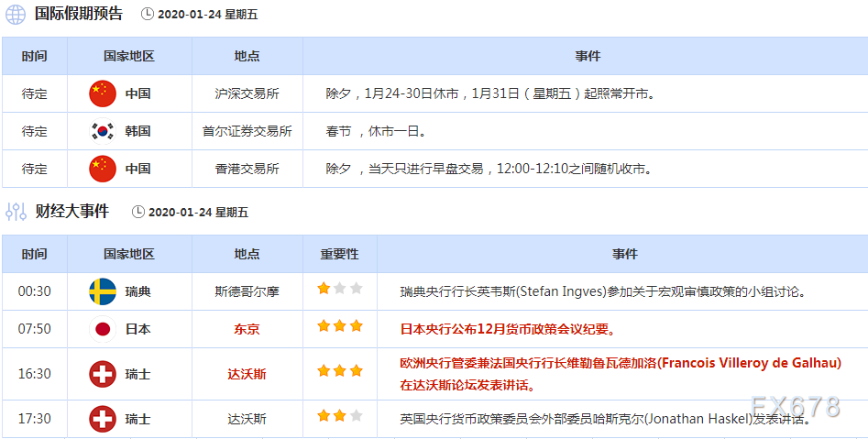The image size is (868, 439).
Task: Click the Francois Villeroy de Galhau event
Action: click(621, 374)
